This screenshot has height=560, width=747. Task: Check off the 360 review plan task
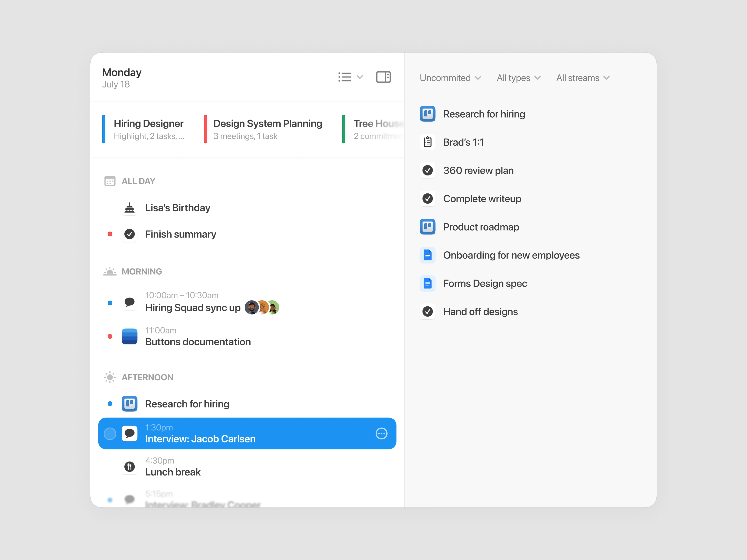[427, 171]
